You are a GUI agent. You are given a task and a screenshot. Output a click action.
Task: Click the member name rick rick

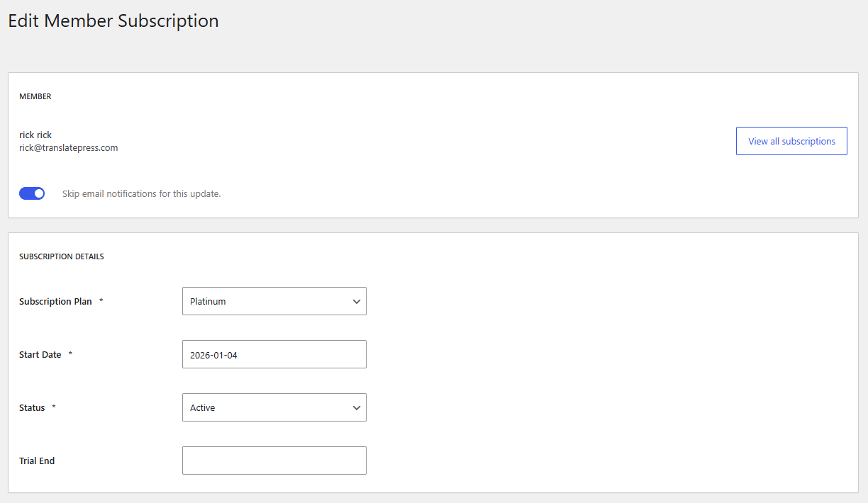coord(35,135)
